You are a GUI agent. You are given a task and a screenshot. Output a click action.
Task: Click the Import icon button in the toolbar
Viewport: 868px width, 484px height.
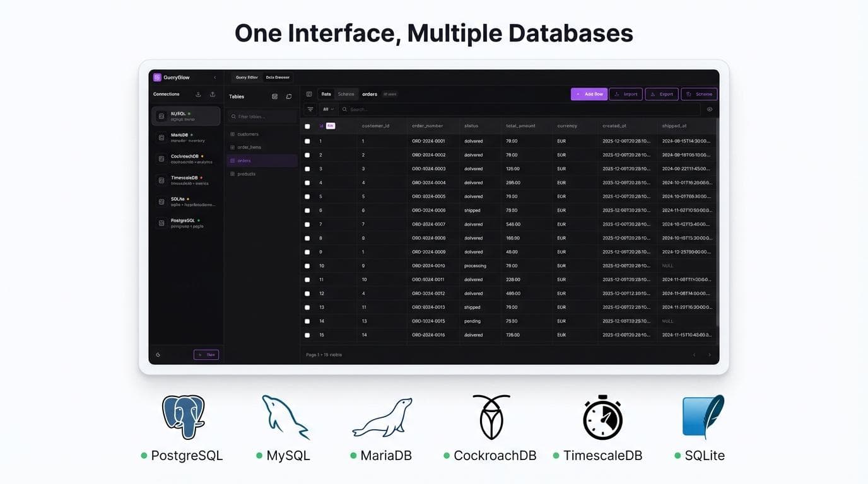pyautogui.click(x=626, y=94)
